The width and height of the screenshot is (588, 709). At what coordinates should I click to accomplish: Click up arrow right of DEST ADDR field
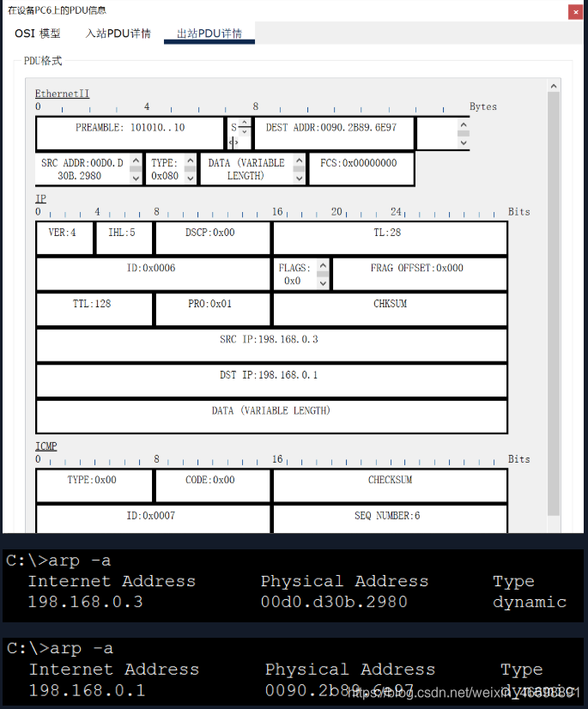click(x=464, y=124)
